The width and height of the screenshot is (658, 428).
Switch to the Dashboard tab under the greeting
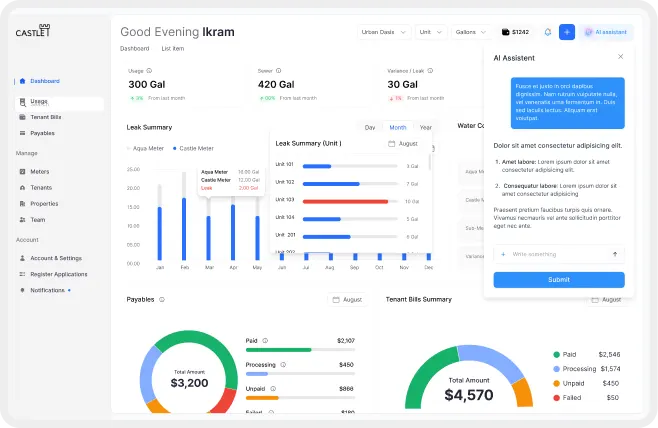click(135, 48)
